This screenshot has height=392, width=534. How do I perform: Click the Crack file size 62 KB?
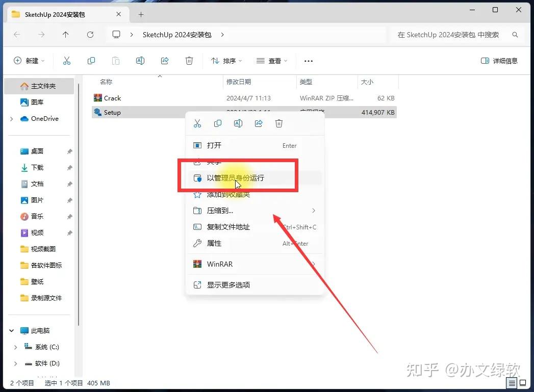pyautogui.click(x=386, y=98)
